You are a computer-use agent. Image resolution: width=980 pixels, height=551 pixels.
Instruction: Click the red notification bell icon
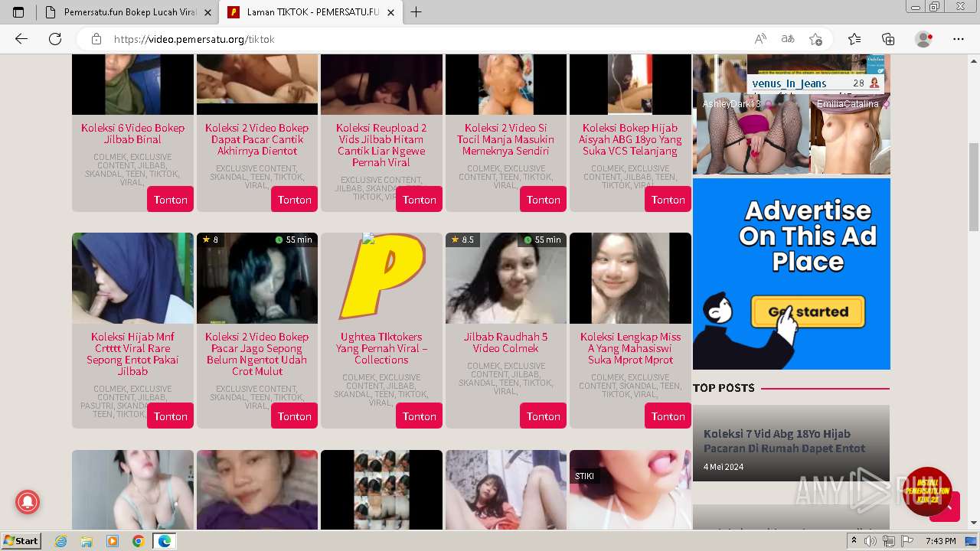click(x=28, y=502)
